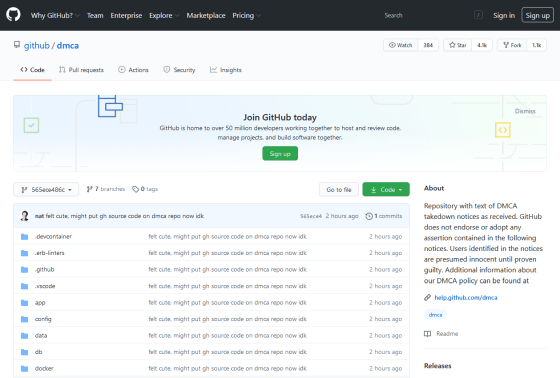Click the Go to file button
560x378 pixels.
point(339,189)
